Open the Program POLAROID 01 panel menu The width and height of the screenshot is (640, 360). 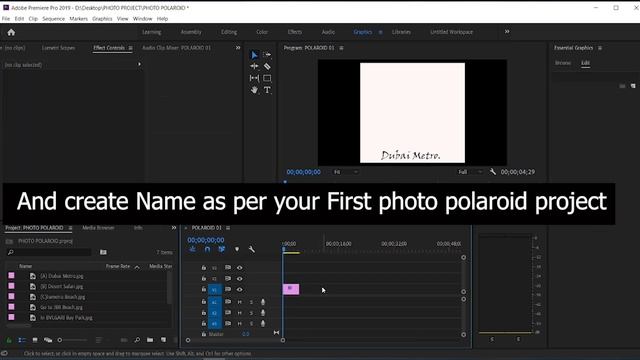click(341, 48)
